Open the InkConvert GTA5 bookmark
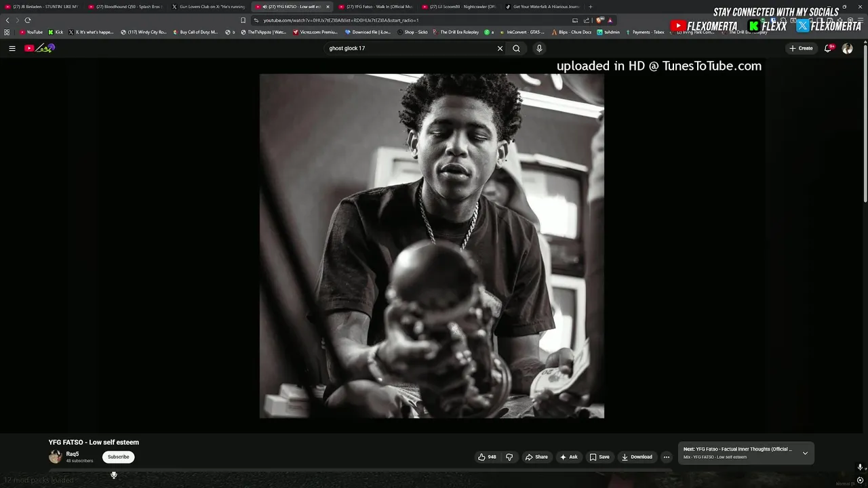The width and height of the screenshot is (868, 488). (x=521, y=32)
